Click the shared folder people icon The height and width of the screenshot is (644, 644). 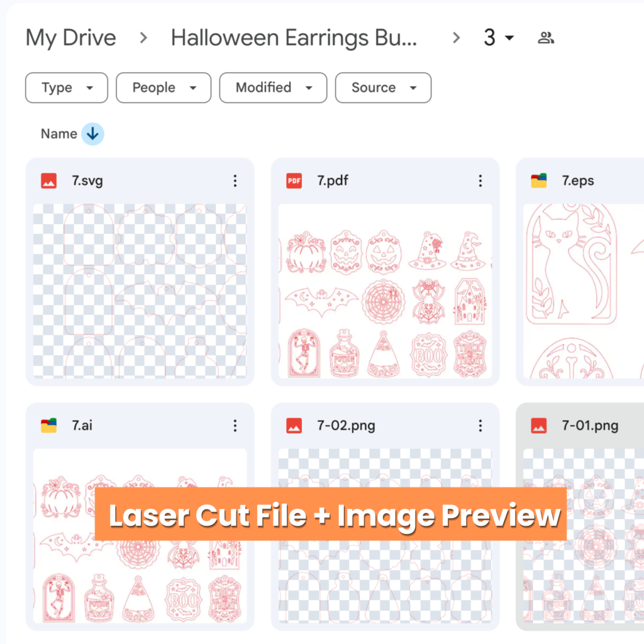click(x=546, y=38)
